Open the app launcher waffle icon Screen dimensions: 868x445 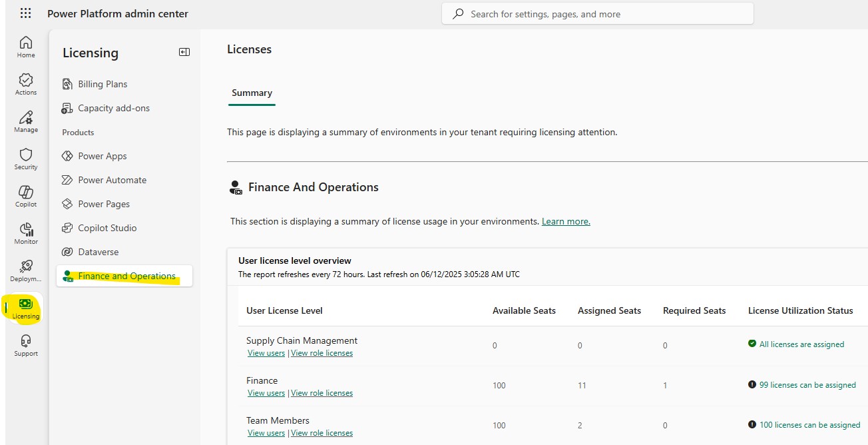click(x=25, y=13)
